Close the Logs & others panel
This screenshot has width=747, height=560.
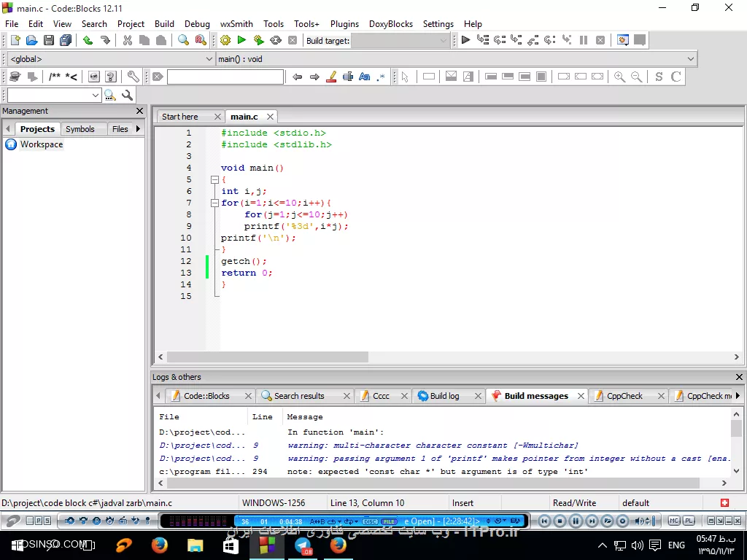pos(739,377)
